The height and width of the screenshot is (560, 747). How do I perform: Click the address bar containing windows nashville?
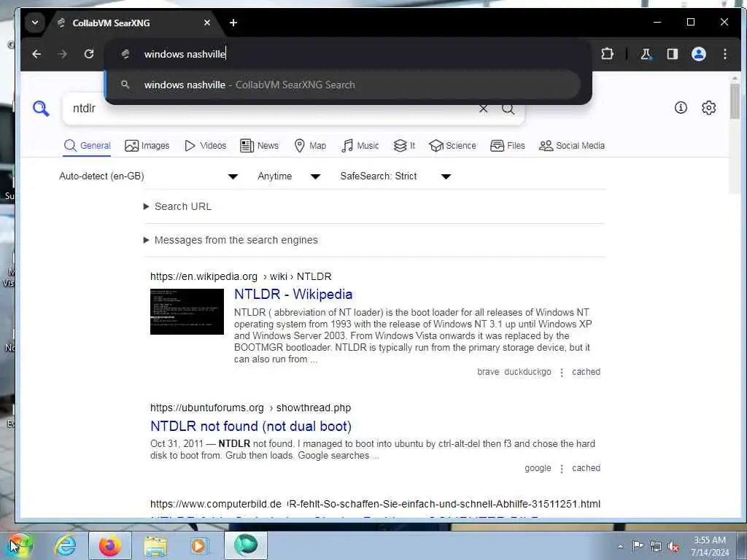point(348,54)
